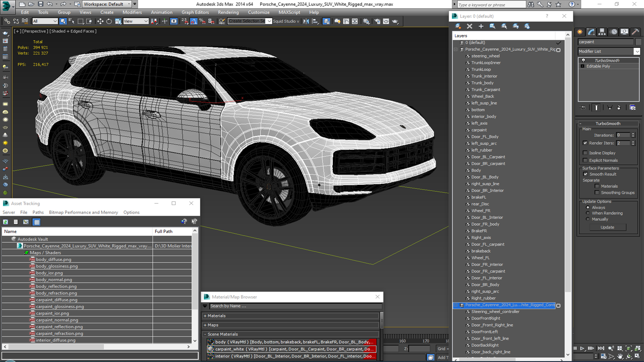This screenshot has height=362, width=644.
Task: Open Paths menu in Asset Tracking
Action: tap(38, 213)
